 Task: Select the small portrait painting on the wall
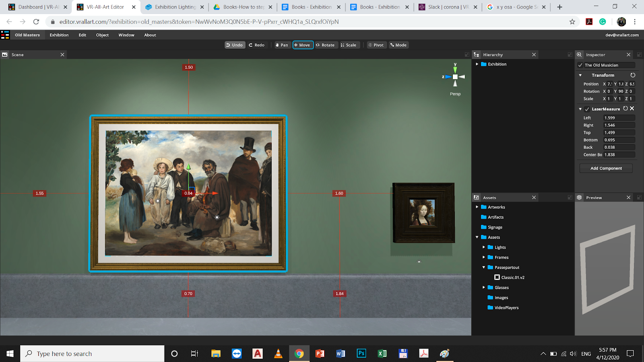point(423,213)
